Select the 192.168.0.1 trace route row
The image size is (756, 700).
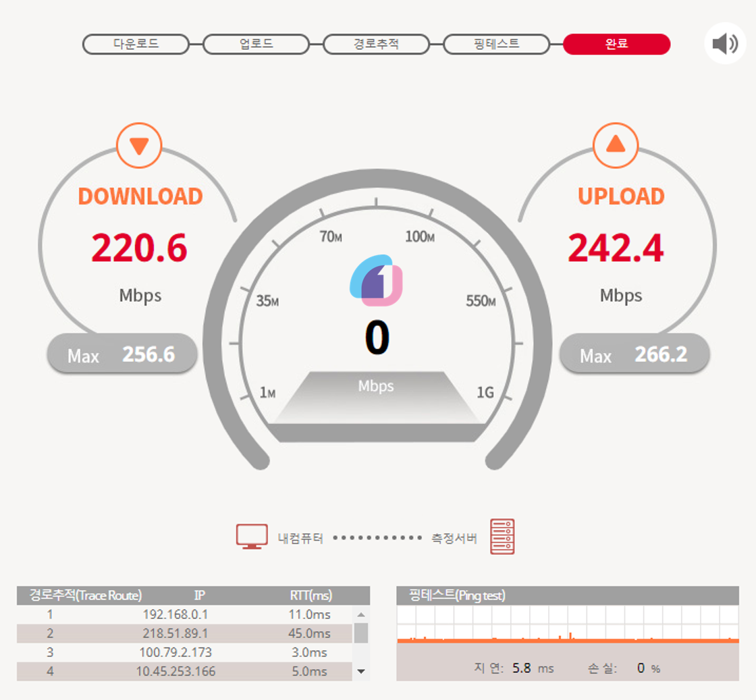pos(185,614)
